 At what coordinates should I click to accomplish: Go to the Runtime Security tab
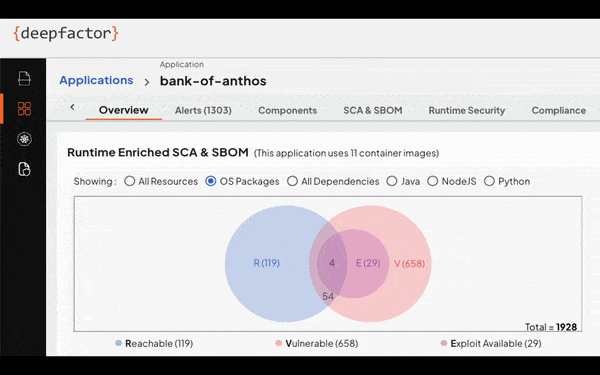click(x=466, y=111)
